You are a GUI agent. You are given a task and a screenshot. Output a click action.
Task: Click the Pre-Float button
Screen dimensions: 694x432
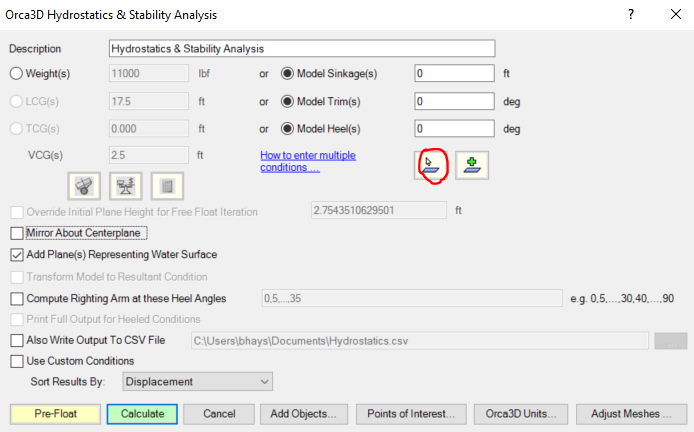click(55, 414)
